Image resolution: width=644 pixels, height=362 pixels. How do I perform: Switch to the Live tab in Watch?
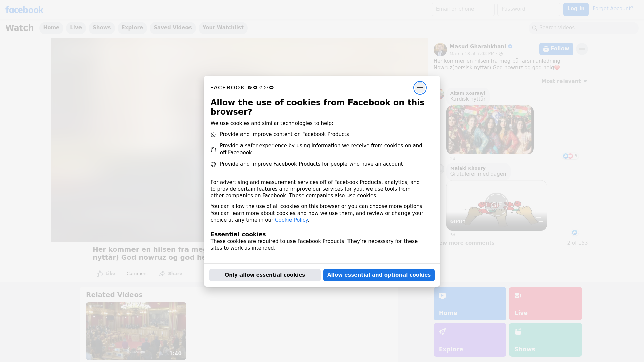(x=76, y=28)
